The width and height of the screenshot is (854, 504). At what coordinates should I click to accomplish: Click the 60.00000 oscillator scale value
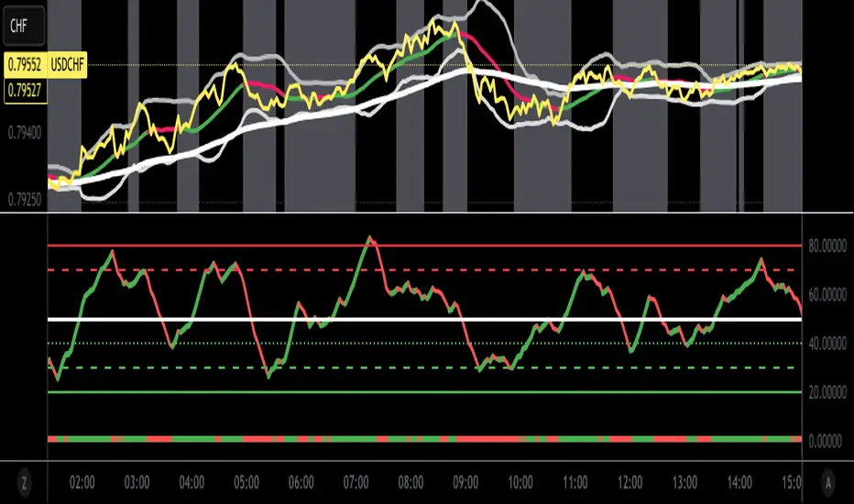click(827, 295)
